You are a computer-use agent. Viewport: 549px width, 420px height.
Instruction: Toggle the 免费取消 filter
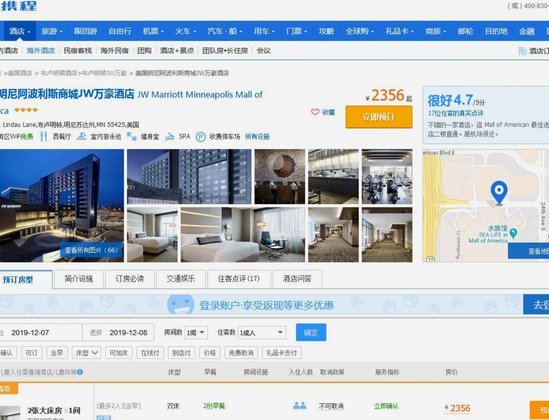pyautogui.click(x=241, y=353)
